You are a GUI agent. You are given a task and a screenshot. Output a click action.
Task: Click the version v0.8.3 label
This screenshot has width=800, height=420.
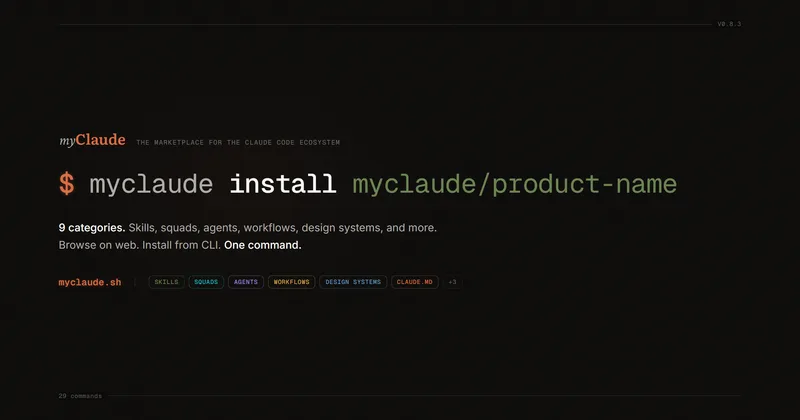pyautogui.click(x=729, y=24)
